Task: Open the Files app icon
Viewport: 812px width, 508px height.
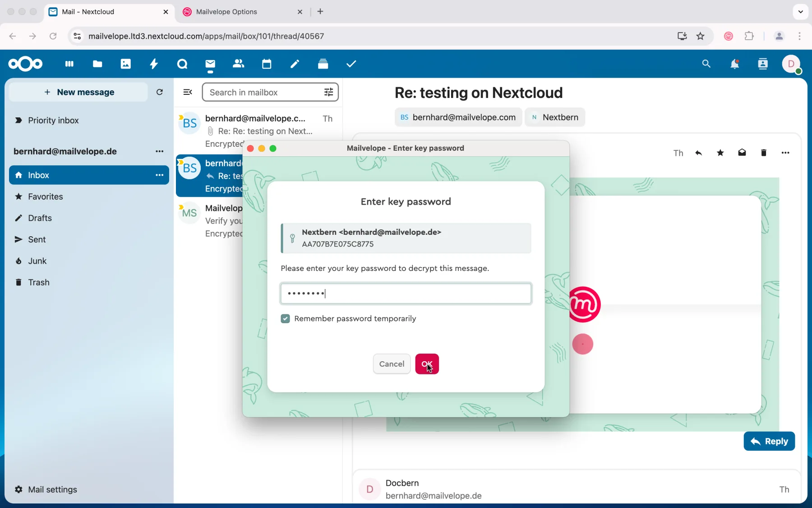Action: click(97, 64)
